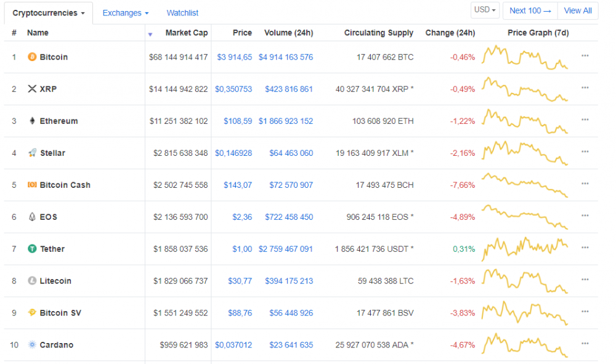Click Bitcoin SV volume $56 448 926
This screenshot has width=616, height=364.
pos(291,313)
